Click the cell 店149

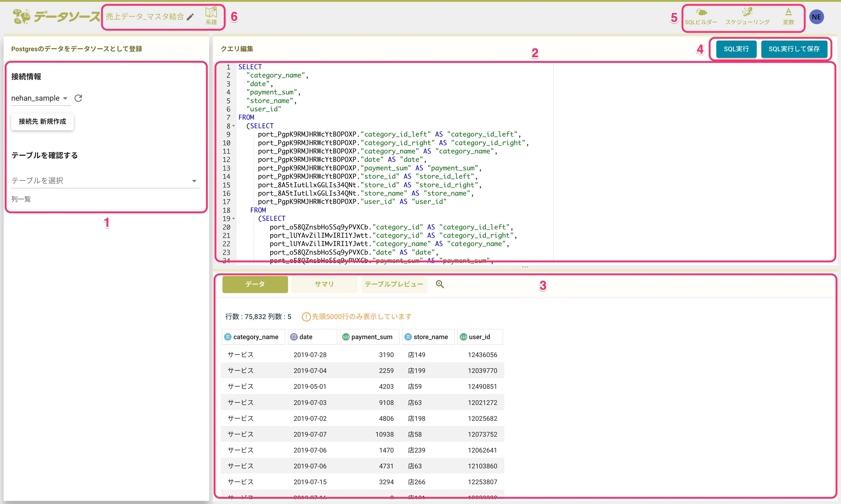[417, 355]
